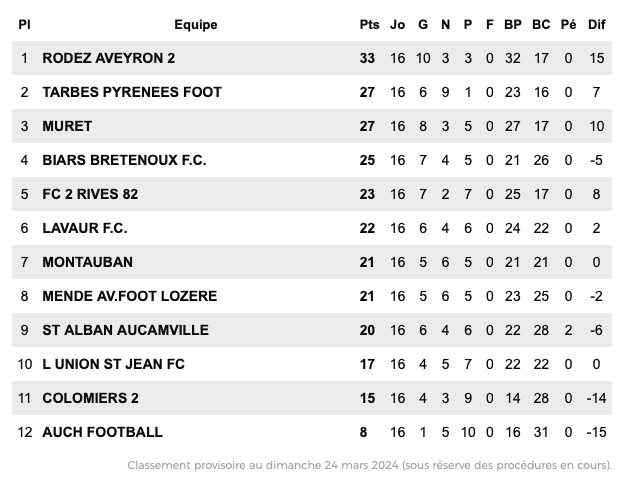Click ST ALBAN AUCAMVILLE team name
This screenshot has width=633, height=490.
[x=123, y=330]
